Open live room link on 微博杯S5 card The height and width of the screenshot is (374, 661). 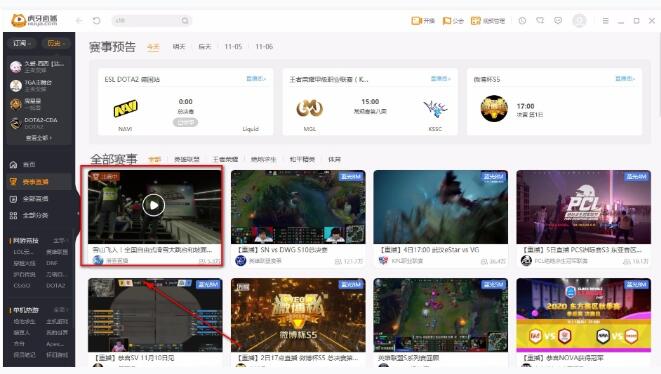625,79
